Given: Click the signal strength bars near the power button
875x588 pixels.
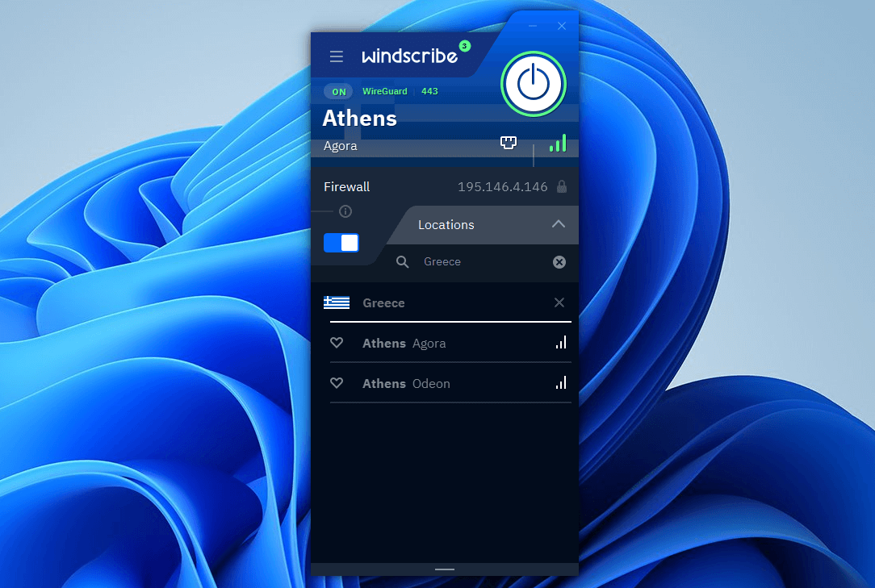Looking at the screenshot, I should (x=558, y=143).
